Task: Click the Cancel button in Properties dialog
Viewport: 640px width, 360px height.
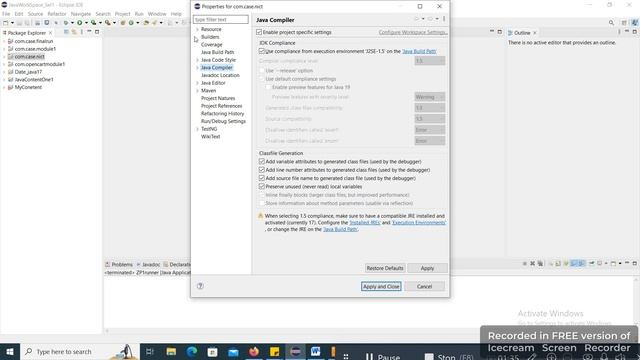Action: pyautogui.click(x=424, y=287)
